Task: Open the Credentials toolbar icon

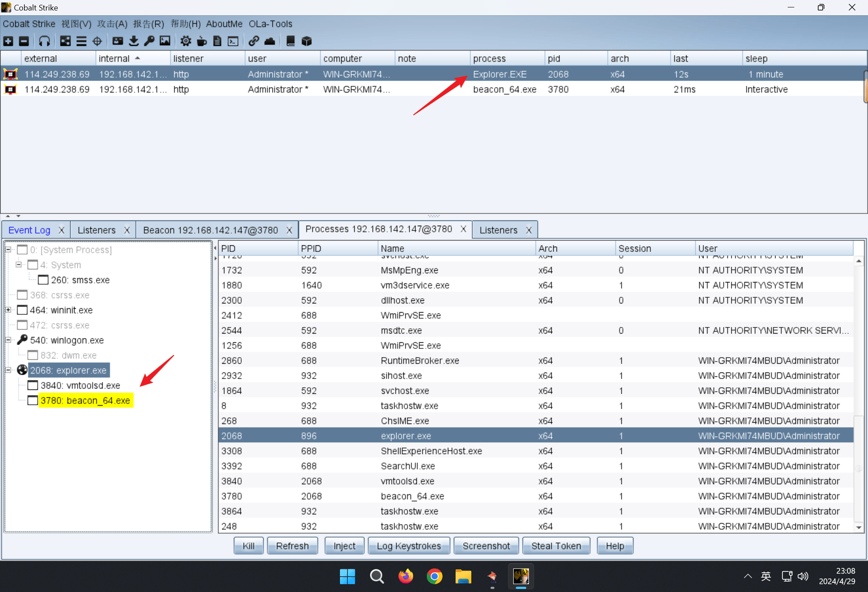Action: (117, 41)
